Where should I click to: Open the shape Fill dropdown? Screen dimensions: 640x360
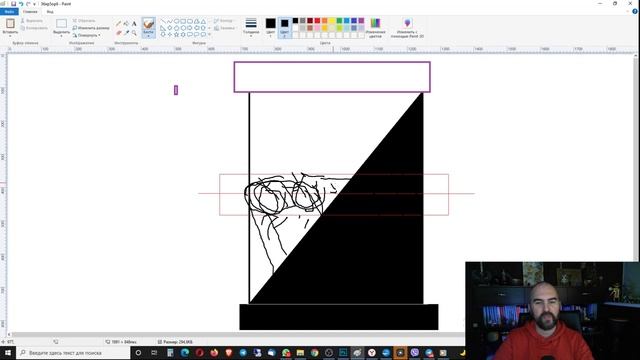[x=225, y=28]
